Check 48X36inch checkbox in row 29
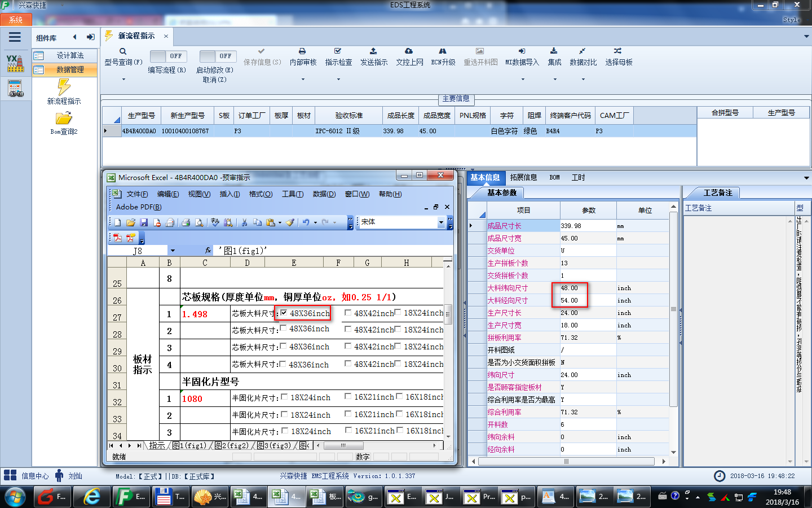Image resolution: width=812 pixels, height=508 pixels. pos(283,346)
